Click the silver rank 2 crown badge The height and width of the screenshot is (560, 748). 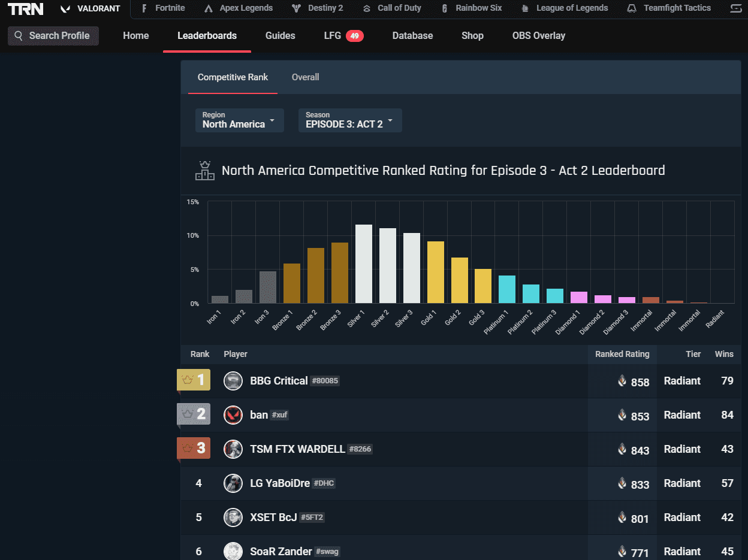point(194,414)
